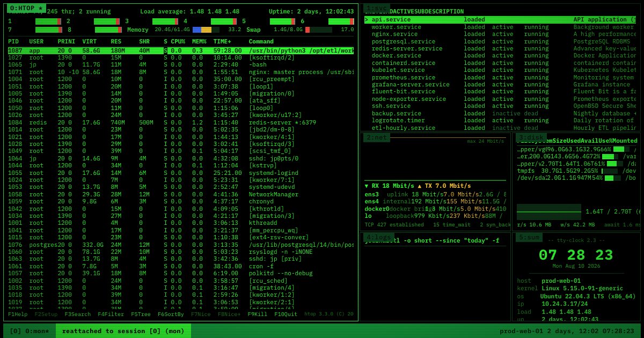Toggle process tree view with F5Tree
The height and width of the screenshot is (338, 644).
pos(141,314)
